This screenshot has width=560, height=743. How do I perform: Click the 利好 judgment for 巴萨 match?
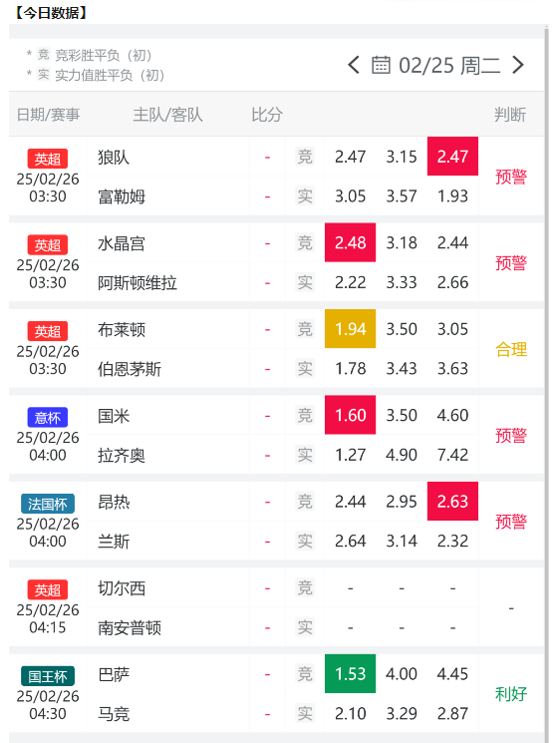511,694
